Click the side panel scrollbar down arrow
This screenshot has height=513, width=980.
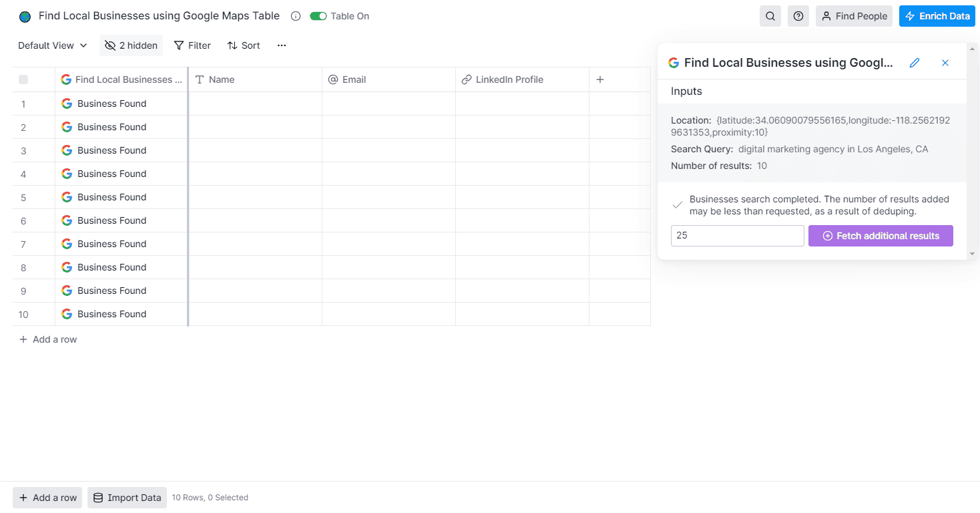click(973, 254)
